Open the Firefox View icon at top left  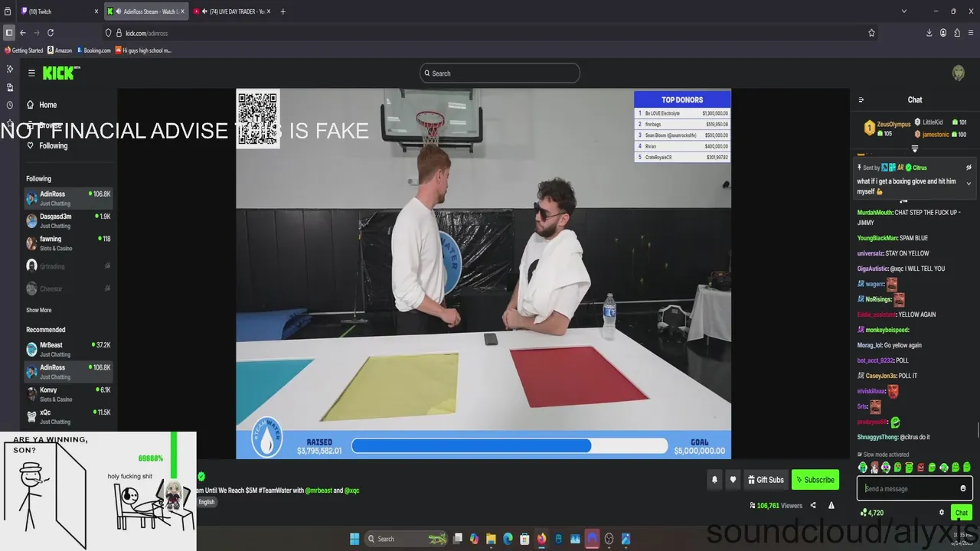(x=8, y=11)
